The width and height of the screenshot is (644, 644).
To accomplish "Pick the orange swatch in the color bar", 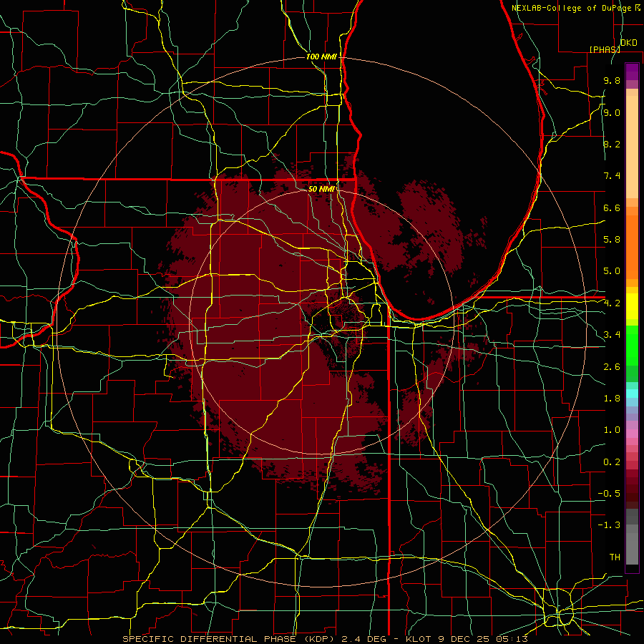I will click(x=632, y=247).
